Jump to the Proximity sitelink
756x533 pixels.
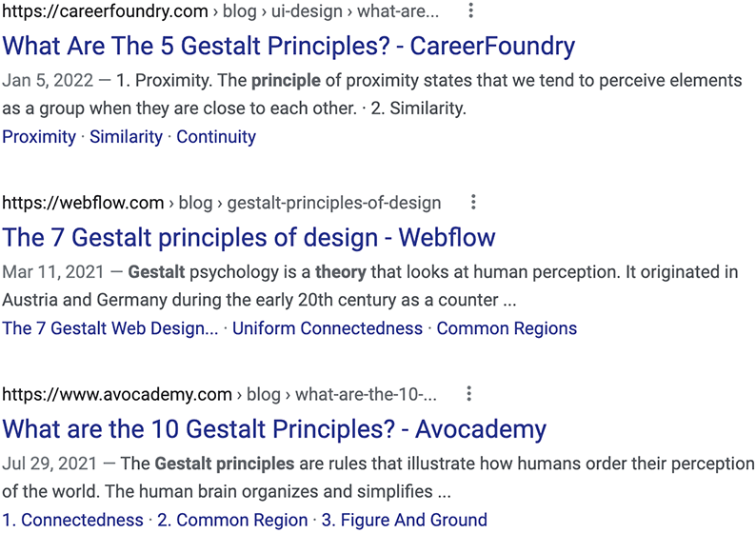[x=39, y=137]
